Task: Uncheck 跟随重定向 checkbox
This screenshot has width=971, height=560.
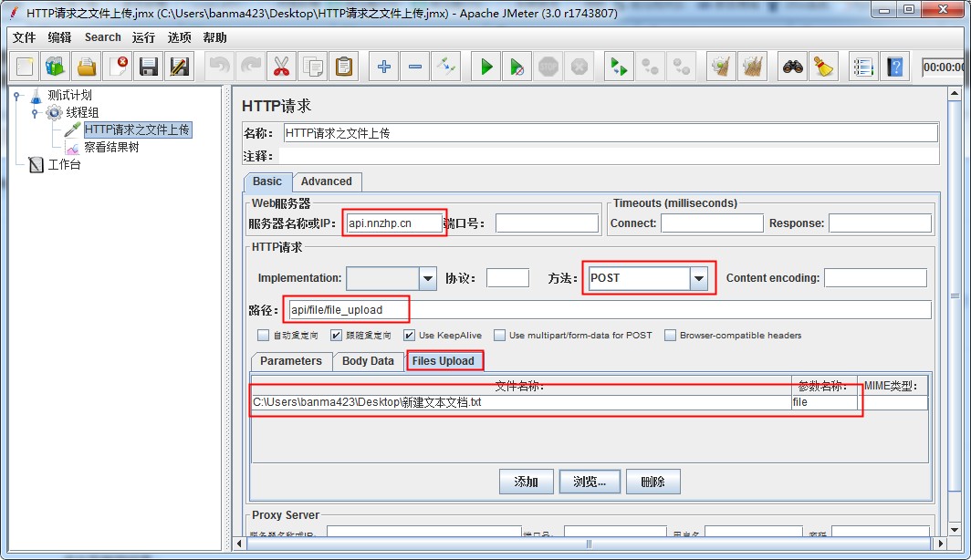Action: 336,336
